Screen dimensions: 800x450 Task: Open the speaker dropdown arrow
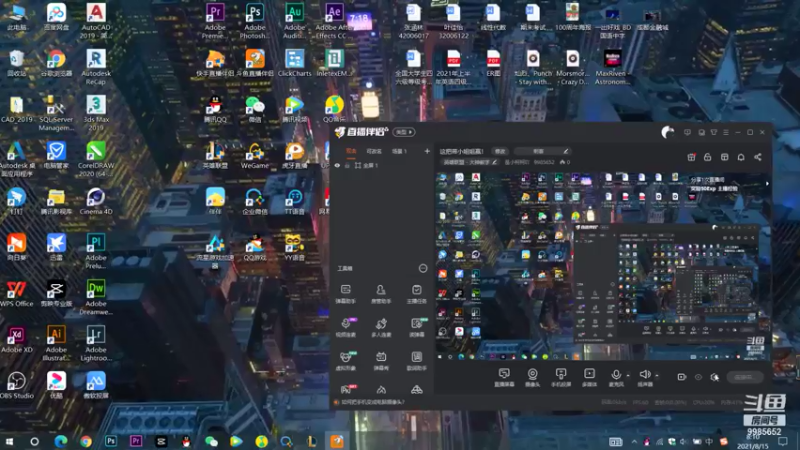(x=657, y=376)
